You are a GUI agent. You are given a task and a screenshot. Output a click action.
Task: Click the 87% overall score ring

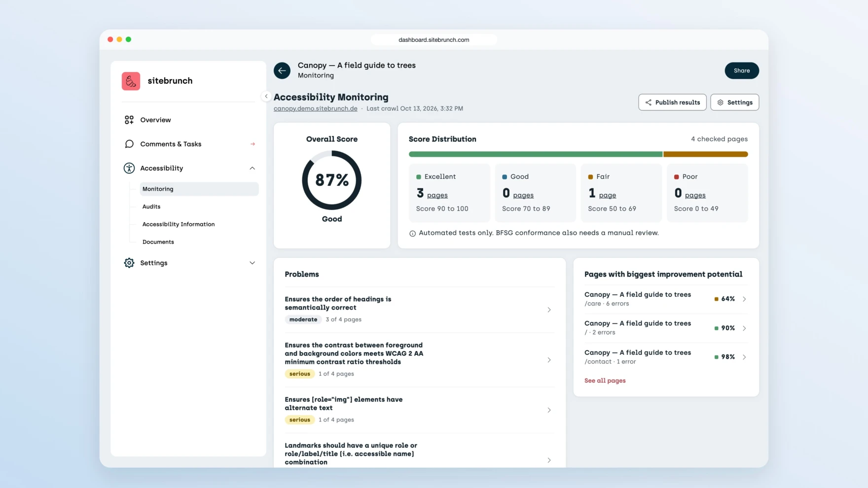[332, 180]
